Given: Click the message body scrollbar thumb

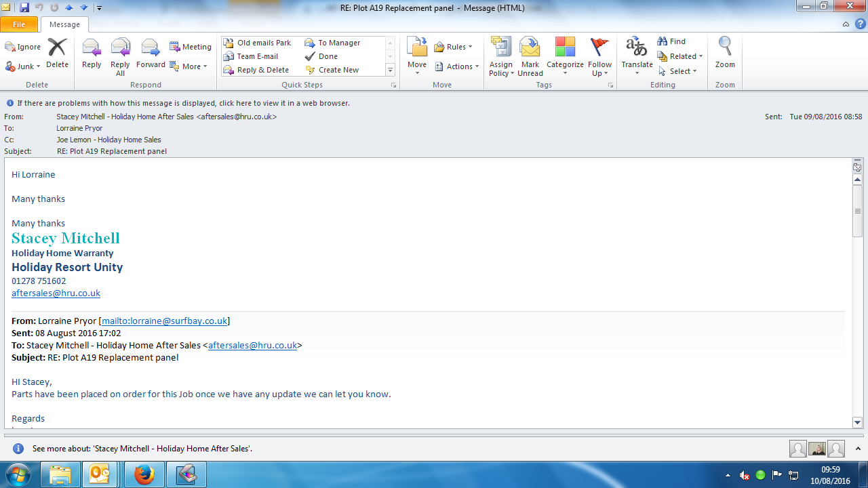Looking at the screenshot, I should click(x=857, y=211).
